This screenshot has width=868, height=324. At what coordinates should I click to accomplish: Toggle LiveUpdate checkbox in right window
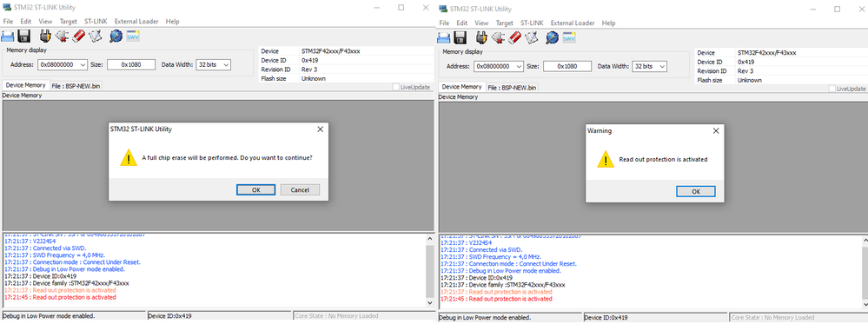(832, 89)
